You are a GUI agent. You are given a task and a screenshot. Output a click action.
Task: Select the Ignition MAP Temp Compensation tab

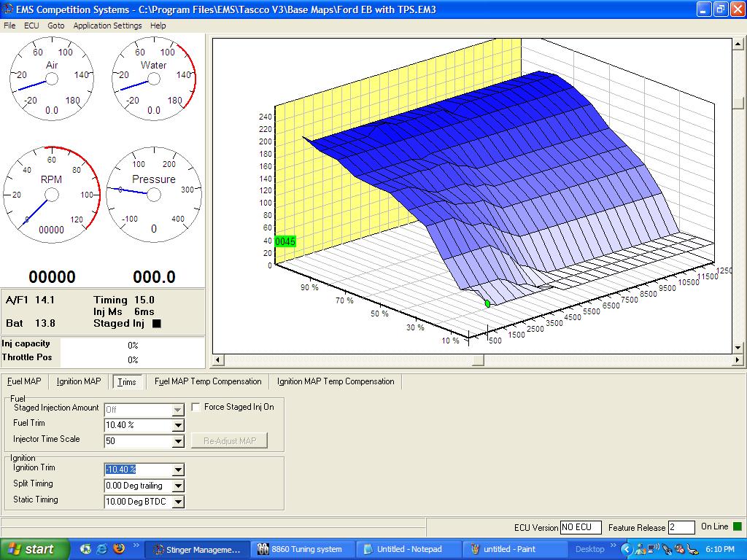[x=336, y=381]
